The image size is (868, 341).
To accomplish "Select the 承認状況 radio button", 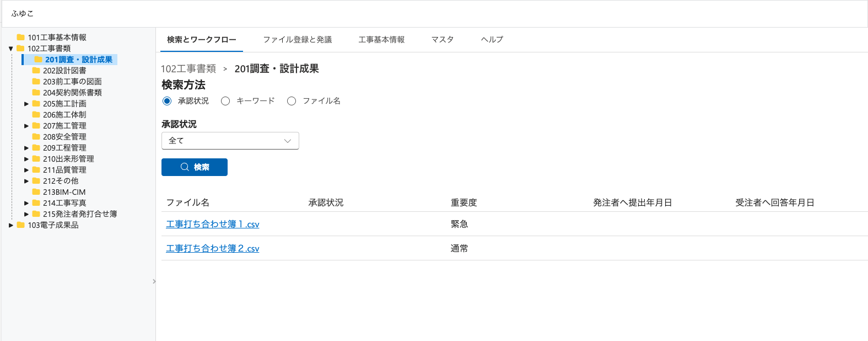I will pyautogui.click(x=167, y=101).
